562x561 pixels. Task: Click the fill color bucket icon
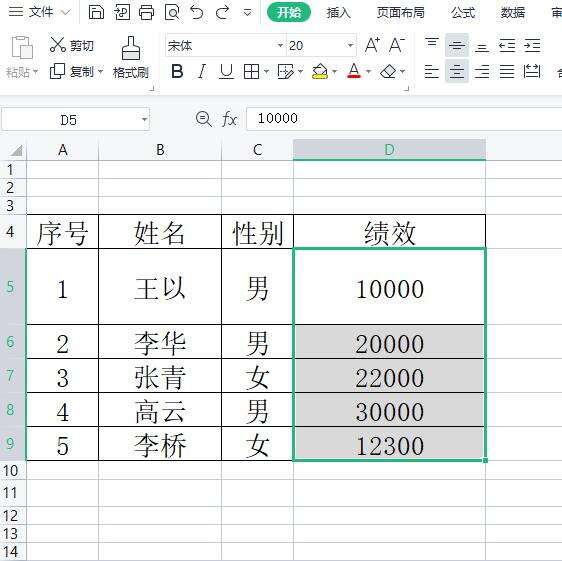320,71
